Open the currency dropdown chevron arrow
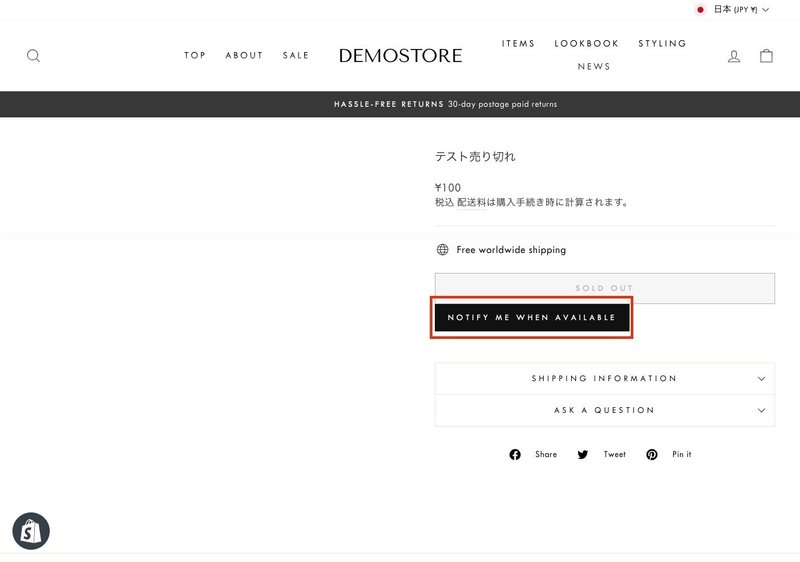The width and height of the screenshot is (800, 562). 765,10
